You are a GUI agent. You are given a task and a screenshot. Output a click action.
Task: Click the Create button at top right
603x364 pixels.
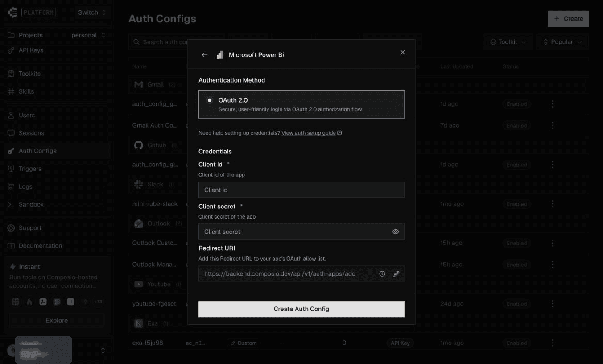tap(568, 19)
